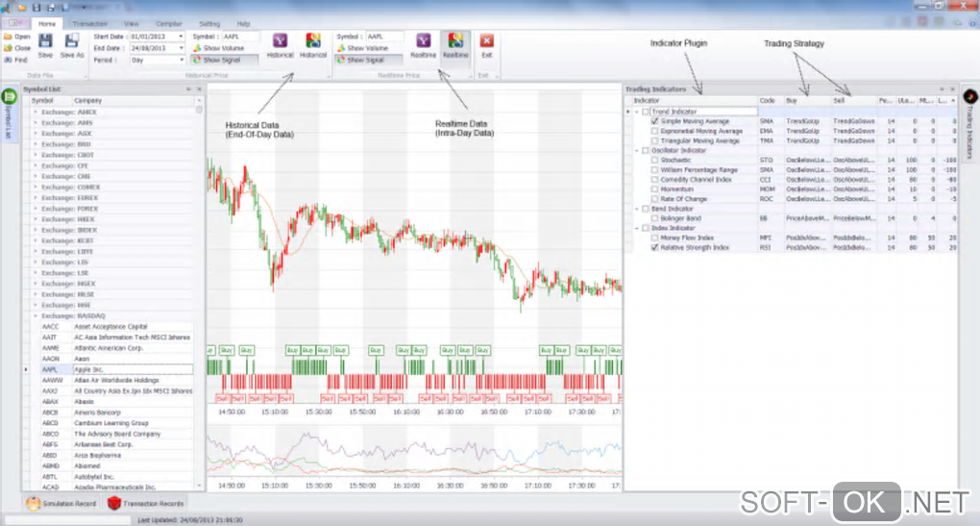Toggle Show Volume in Historical Price group
Screen dimensions: 980x526
tap(218, 48)
